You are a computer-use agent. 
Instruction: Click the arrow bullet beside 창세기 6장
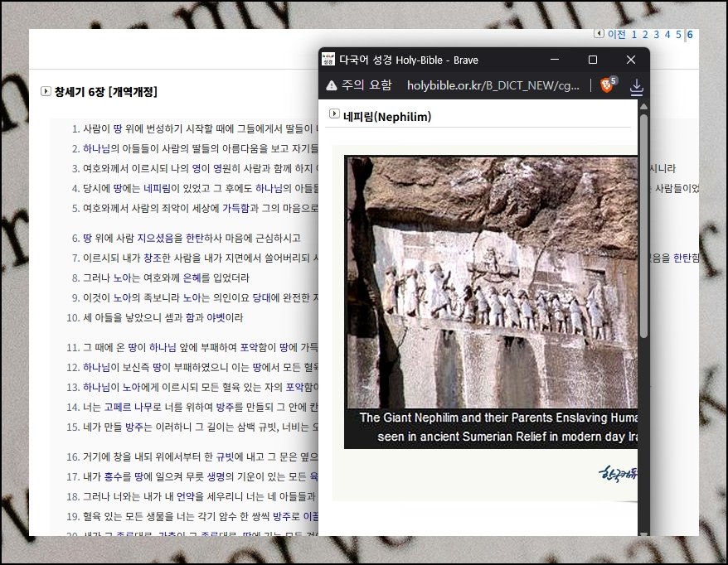point(46,91)
